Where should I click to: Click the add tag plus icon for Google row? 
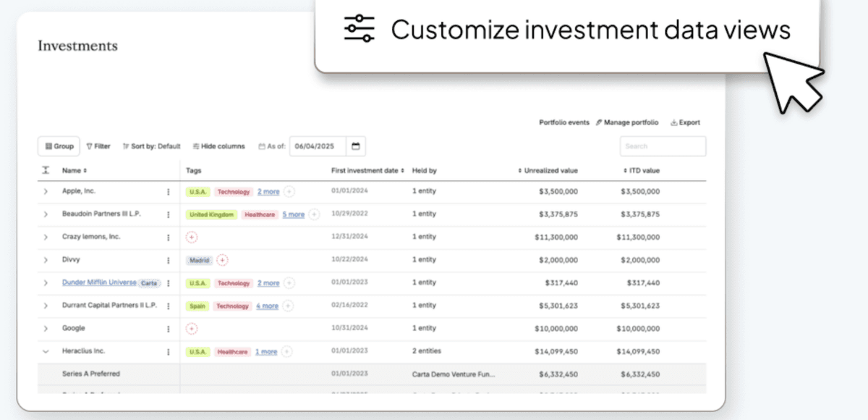coord(192,329)
